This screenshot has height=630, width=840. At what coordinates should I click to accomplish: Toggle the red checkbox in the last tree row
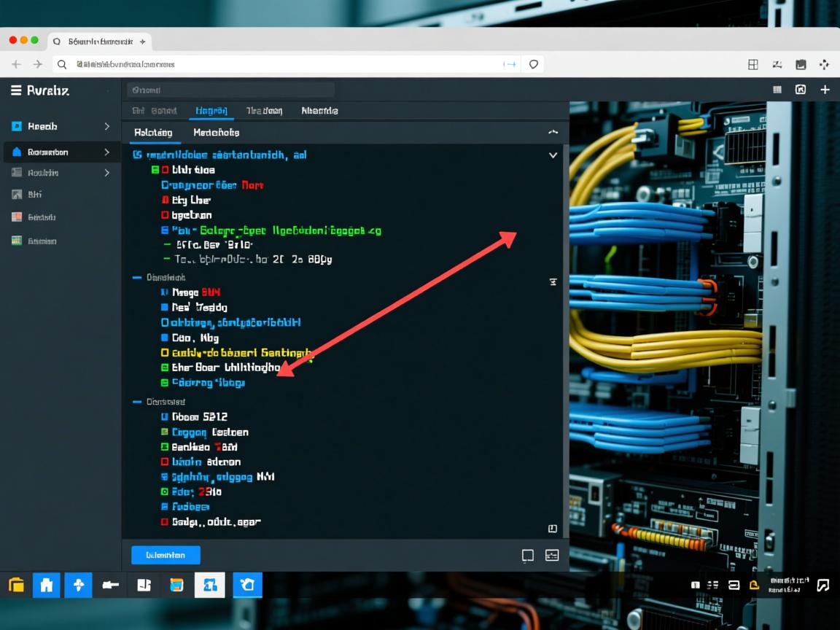click(165, 522)
